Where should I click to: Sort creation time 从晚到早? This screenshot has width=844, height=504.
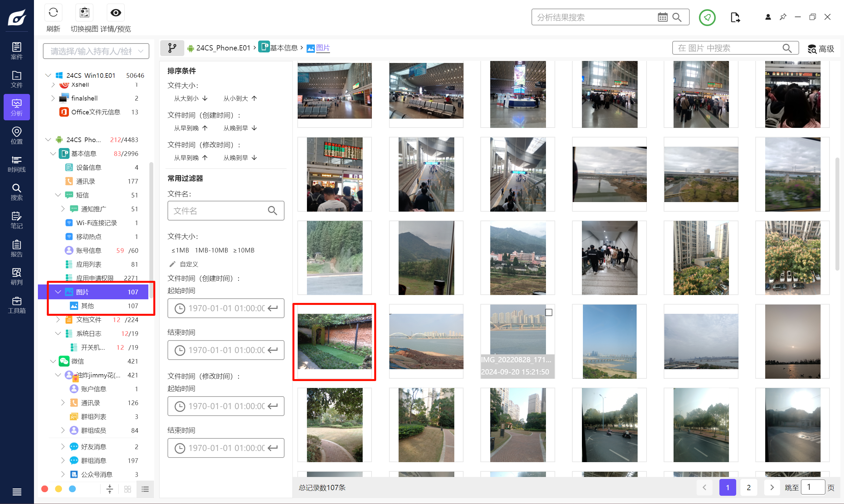coord(240,128)
